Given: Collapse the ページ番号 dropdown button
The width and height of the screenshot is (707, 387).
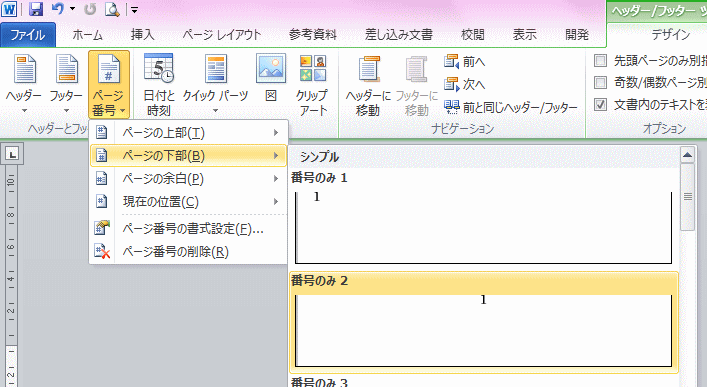Looking at the screenshot, I should 109,84.
